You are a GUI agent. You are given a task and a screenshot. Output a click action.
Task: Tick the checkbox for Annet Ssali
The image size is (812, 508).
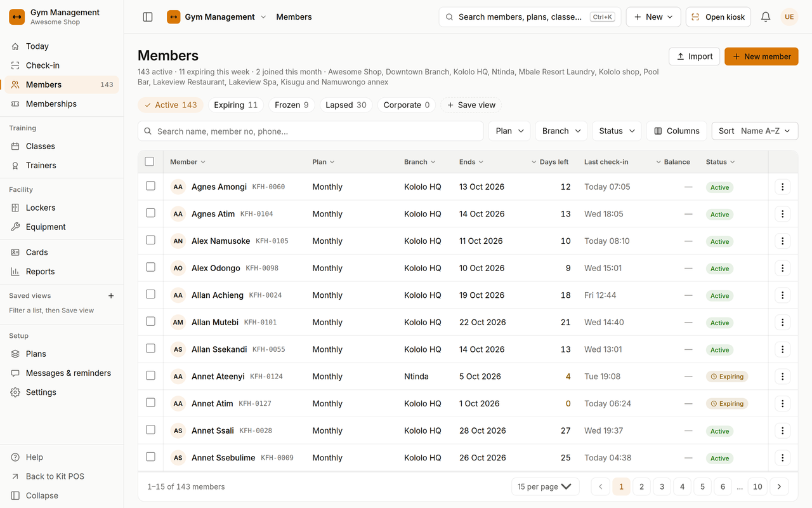[x=150, y=430]
